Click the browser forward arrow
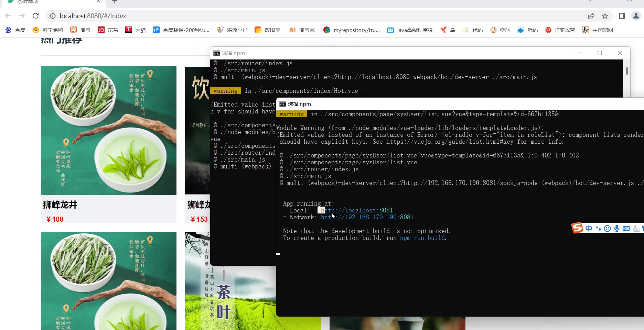644x330 pixels. click(x=22, y=16)
